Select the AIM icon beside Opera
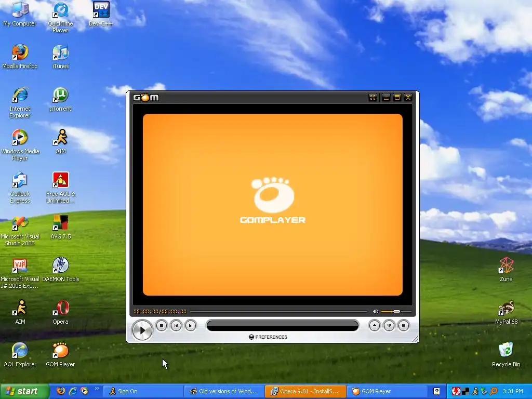 pos(20,312)
